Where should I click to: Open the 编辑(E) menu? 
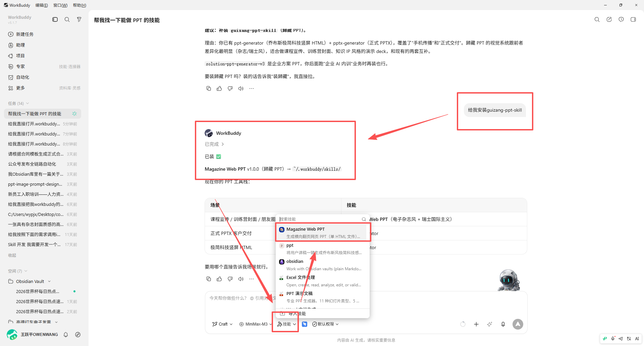pos(42,5)
